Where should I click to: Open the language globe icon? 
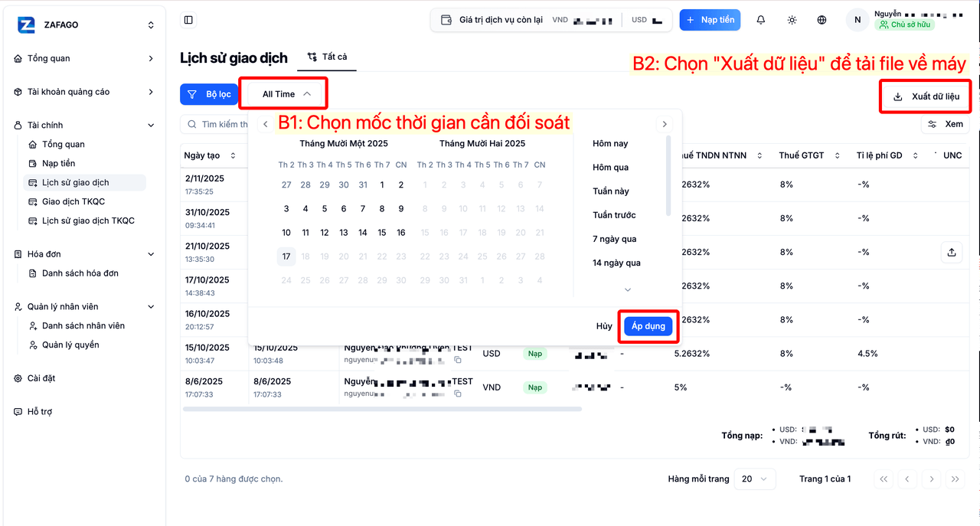coord(822,20)
